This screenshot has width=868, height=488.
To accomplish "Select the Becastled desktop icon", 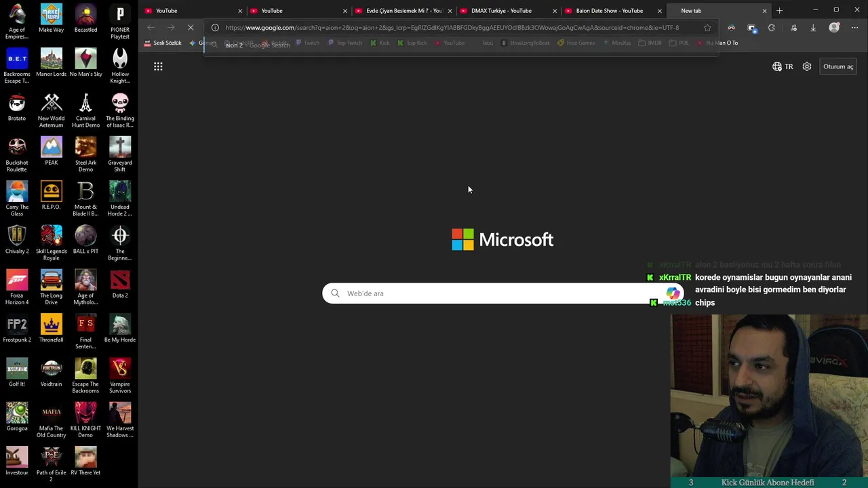I will point(85,19).
